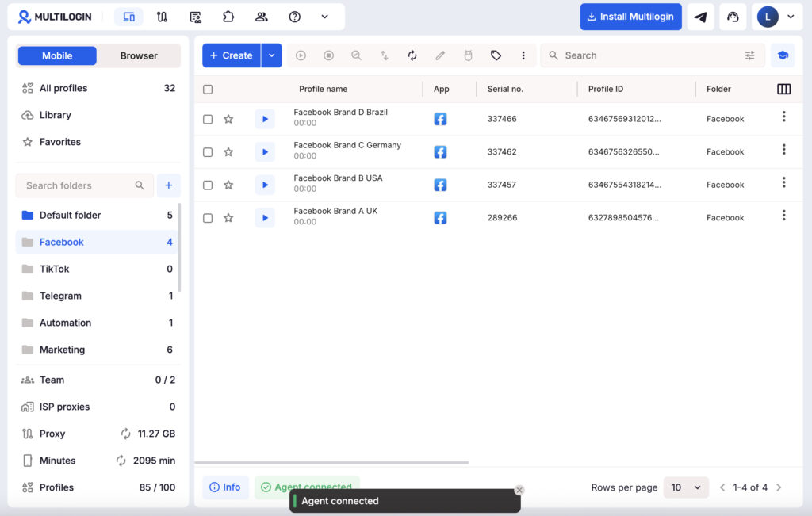812x516 pixels.
Task: Switch to the Mobile tab
Action: pyautogui.click(x=57, y=55)
